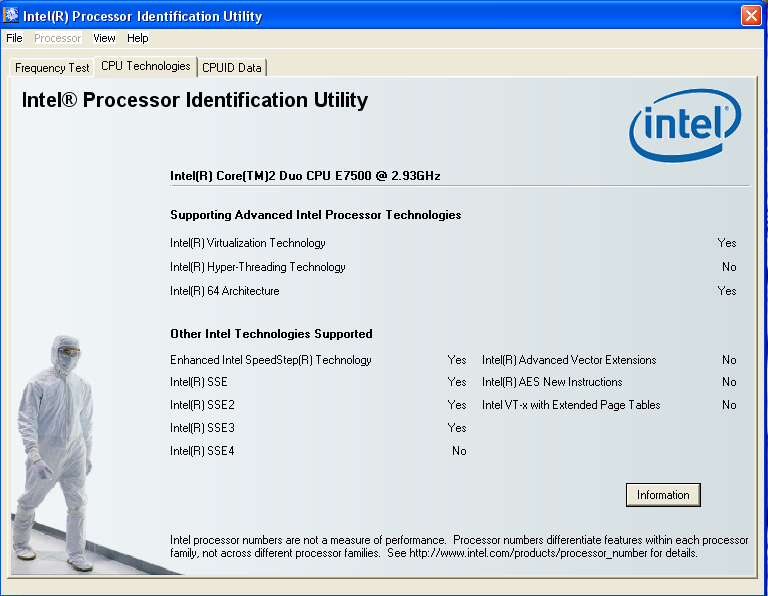Click the processor_number URL in the footer note
Image resolution: width=768 pixels, height=596 pixels.
528,553
